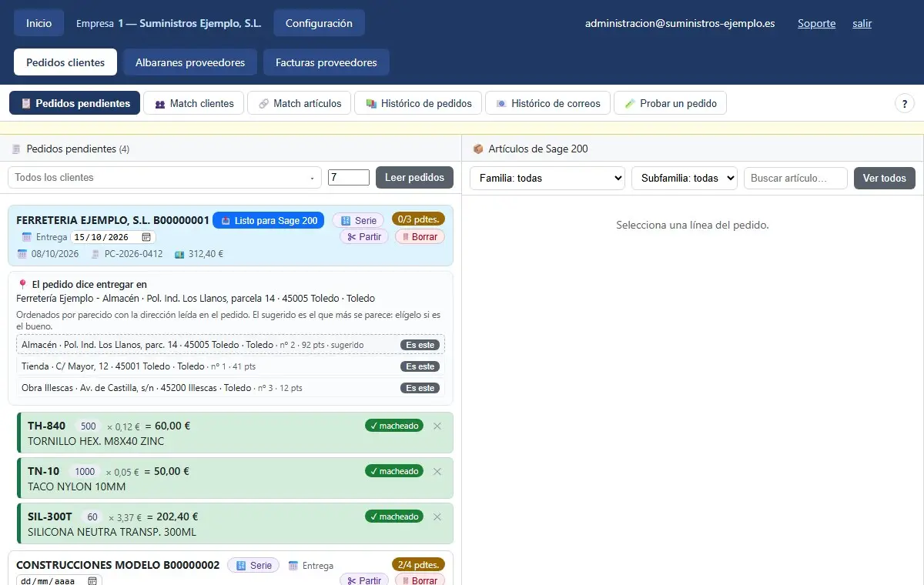The width and height of the screenshot is (924, 585).
Task: Open the Probar un pedido sub-tab
Action: (x=670, y=103)
